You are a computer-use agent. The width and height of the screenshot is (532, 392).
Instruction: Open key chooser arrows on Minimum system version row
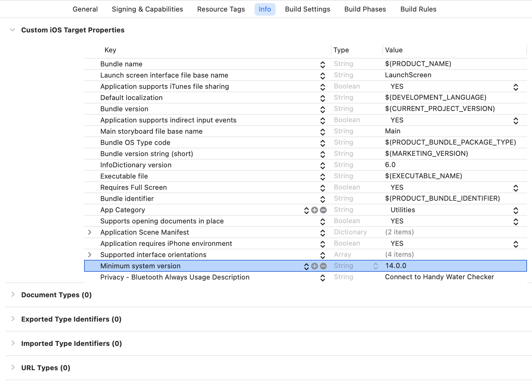(306, 266)
